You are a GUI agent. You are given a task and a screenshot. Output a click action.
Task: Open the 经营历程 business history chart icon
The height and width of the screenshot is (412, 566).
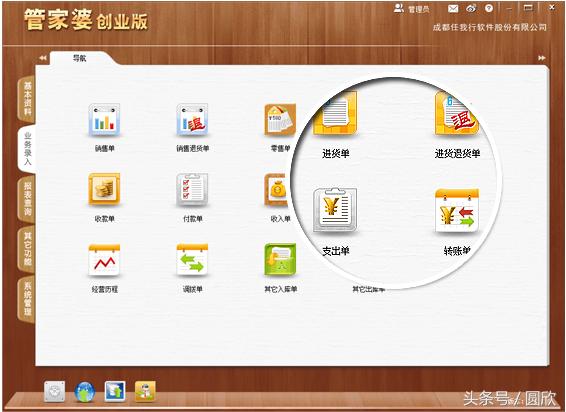(104, 260)
